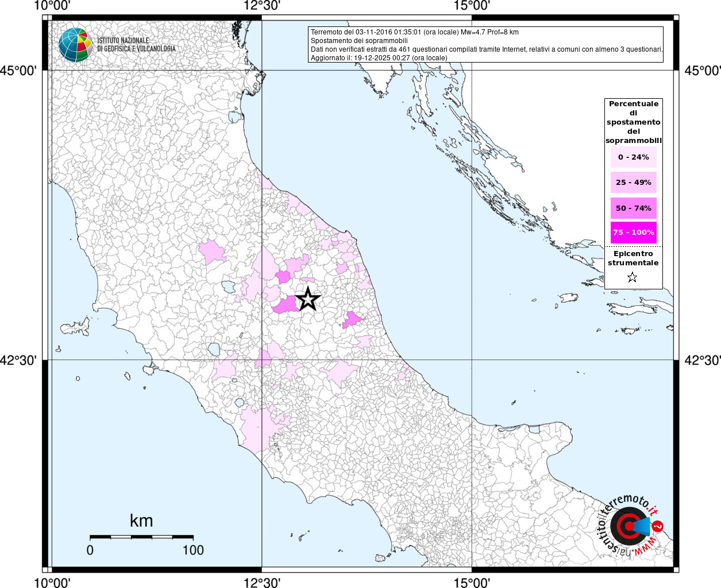Click the left '42°30'' latitude label

point(18,361)
